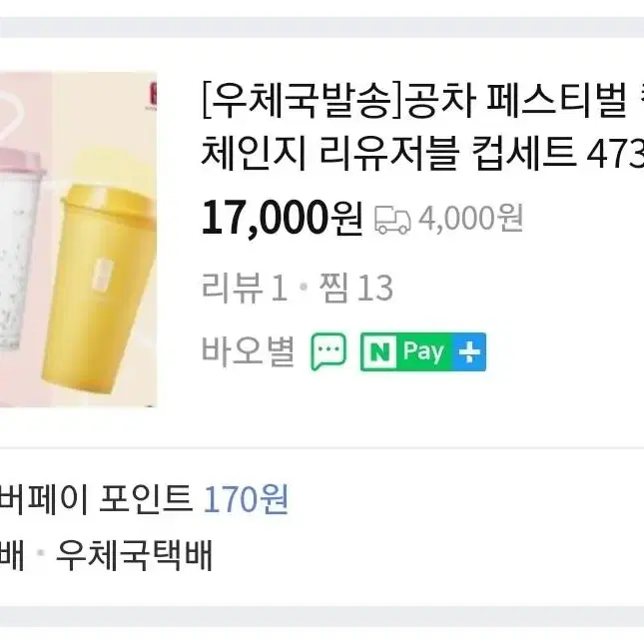This screenshot has width=644, height=644.
Task: Visit seller store 바오별
Action: coord(248,351)
